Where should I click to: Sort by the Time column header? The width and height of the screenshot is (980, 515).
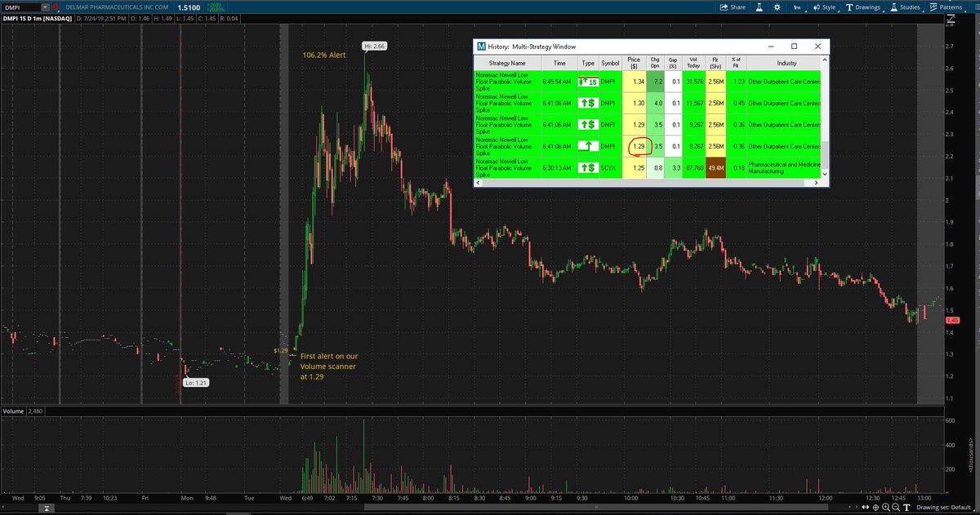[559, 62]
